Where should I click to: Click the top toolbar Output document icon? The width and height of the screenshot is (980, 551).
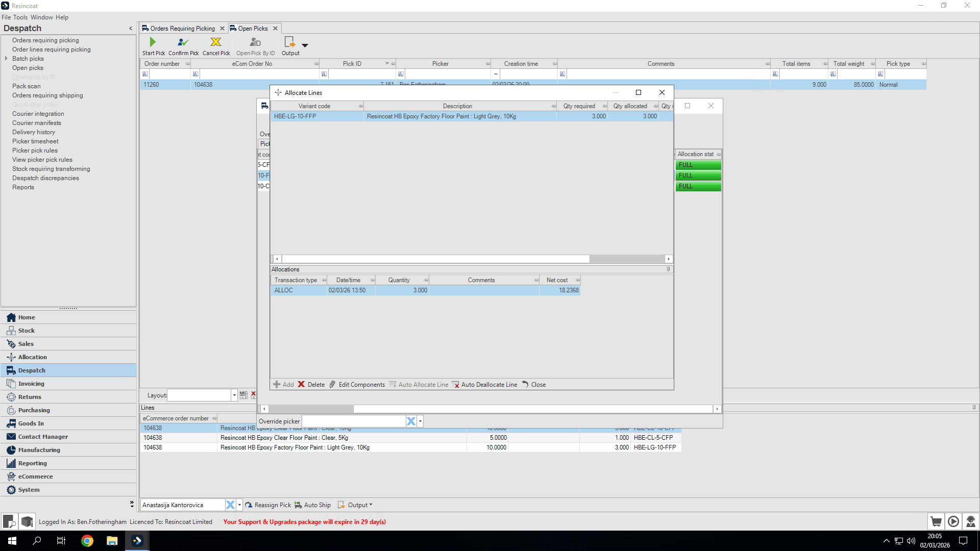click(x=289, y=42)
